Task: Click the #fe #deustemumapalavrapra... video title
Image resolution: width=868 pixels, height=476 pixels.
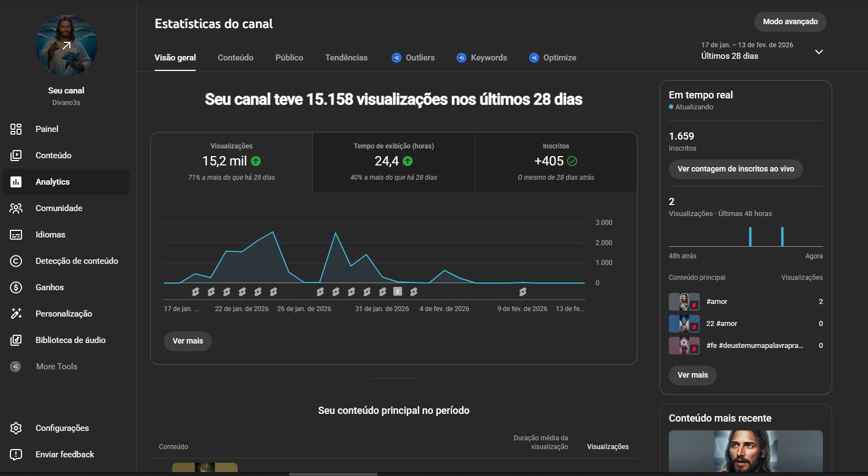Action: click(755, 346)
